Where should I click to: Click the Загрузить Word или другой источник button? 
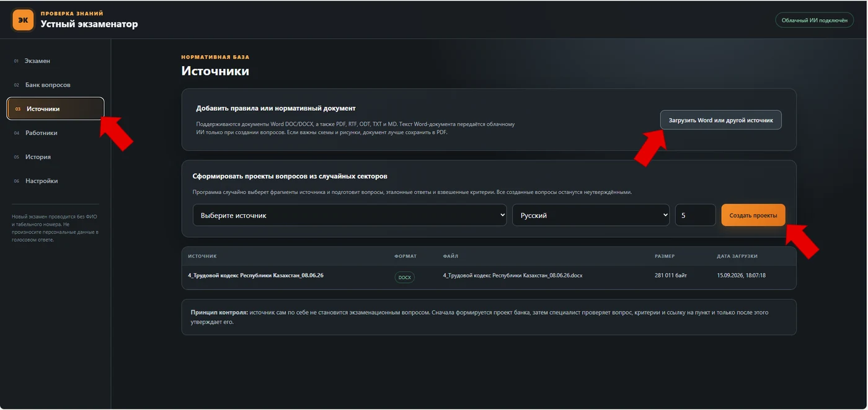[720, 120]
